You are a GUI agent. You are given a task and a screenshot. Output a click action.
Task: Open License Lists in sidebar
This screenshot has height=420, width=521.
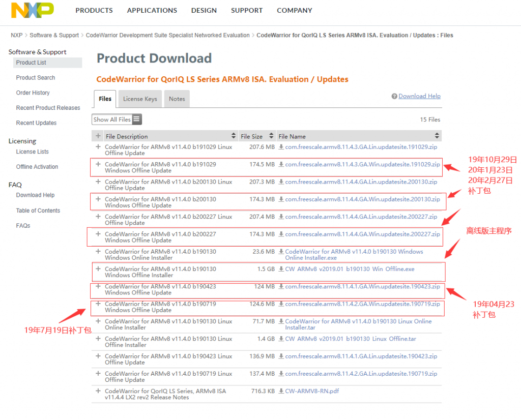pyautogui.click(x=32, y=152)
